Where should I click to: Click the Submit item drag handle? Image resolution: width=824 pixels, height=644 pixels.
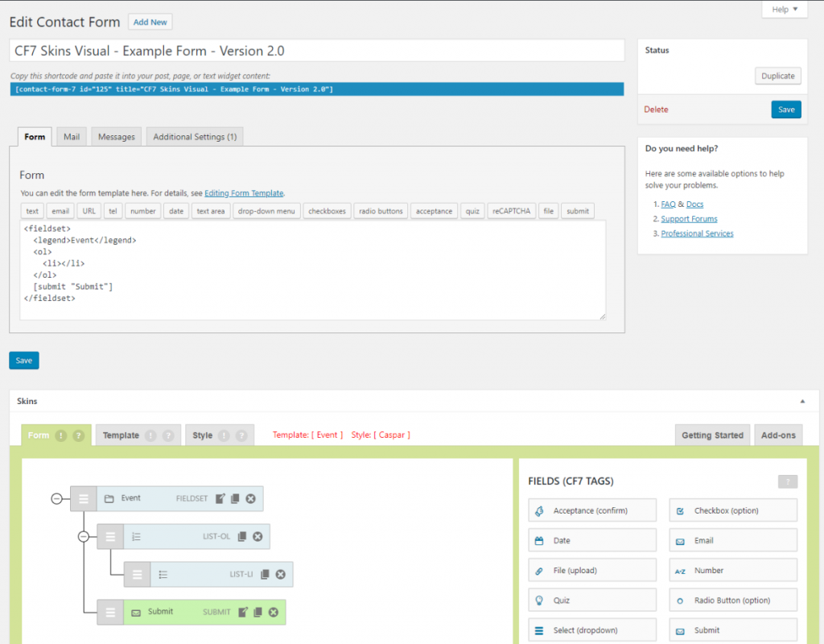(110, 613)
